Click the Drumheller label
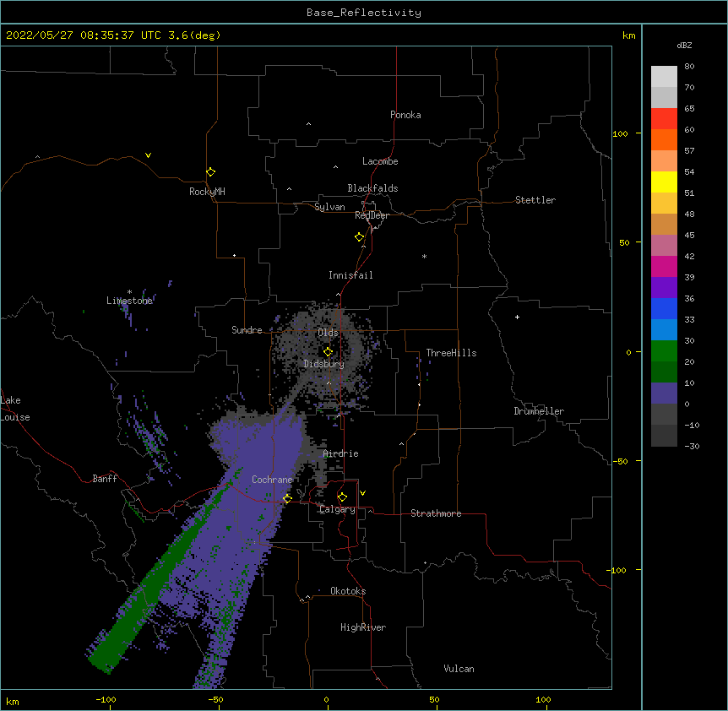 click(539, 411)
